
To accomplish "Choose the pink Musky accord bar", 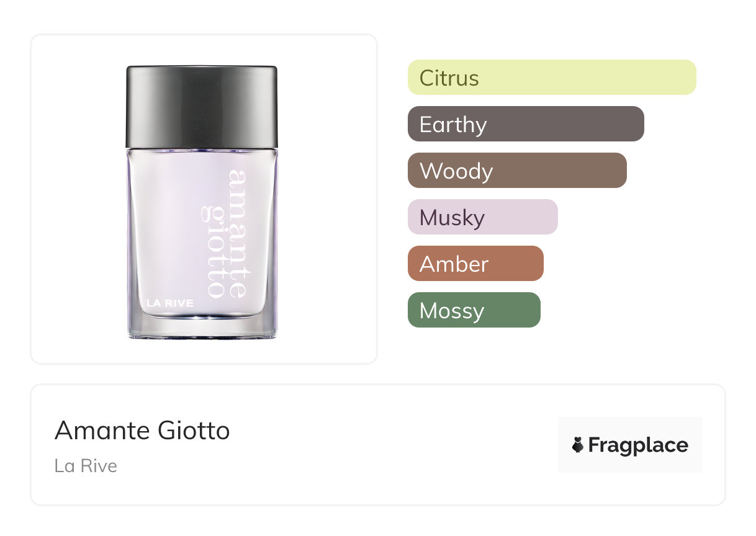I will 482,217.
